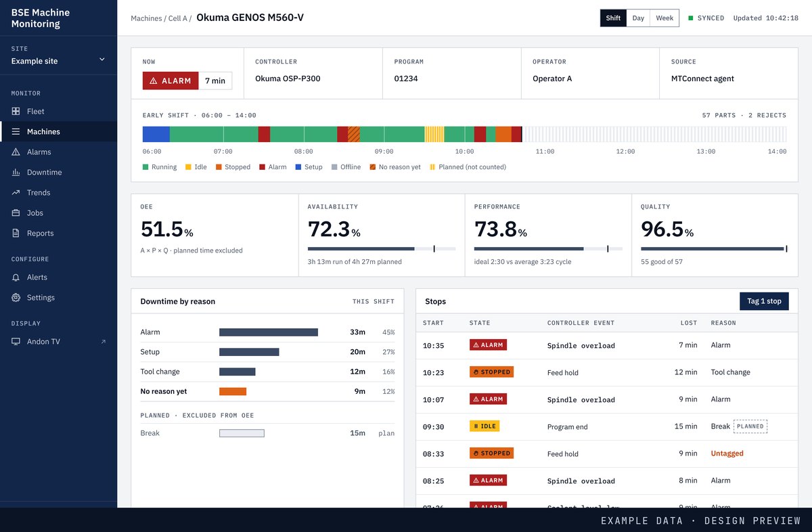The width and height of the screenshot is (812, 532).
Task: Click ALARM badge in 10:07 row
Action: click(x=488, y=399)
